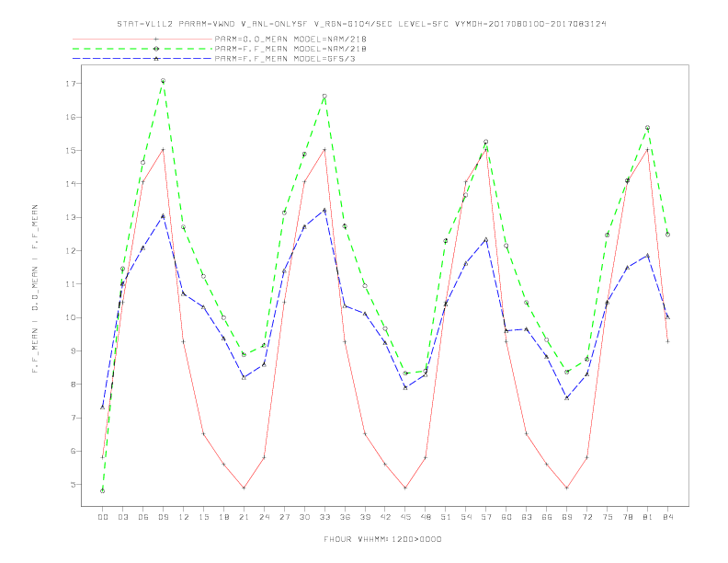This screenshot has height=563, width=728.
Task: Click y-axis tick label 5
Action: [x=73, y=485]
